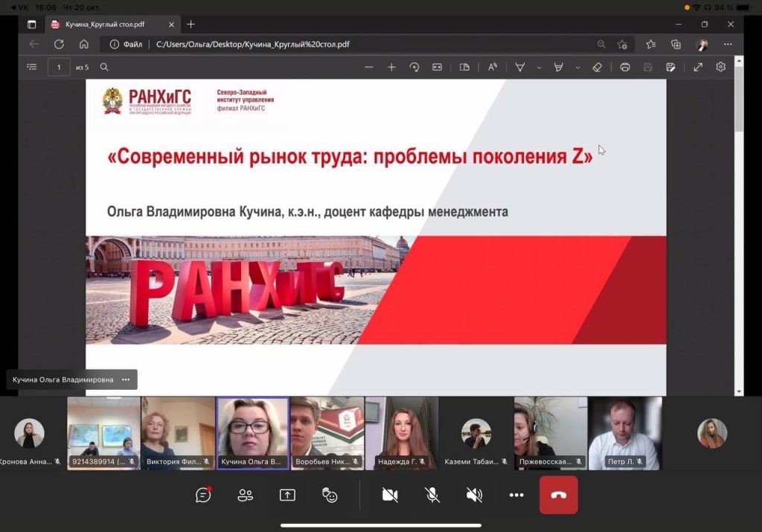
Task: Rotate the PDF page
Action: coord(414,67)
